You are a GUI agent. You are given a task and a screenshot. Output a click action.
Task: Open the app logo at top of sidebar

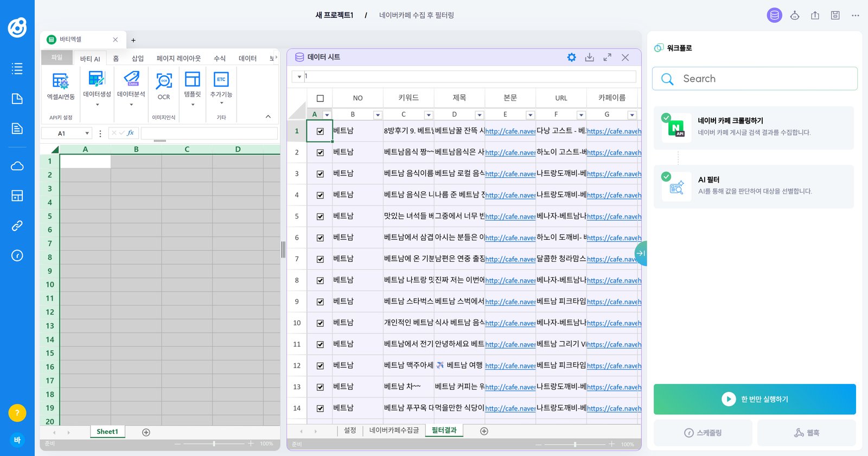point(17,27)
